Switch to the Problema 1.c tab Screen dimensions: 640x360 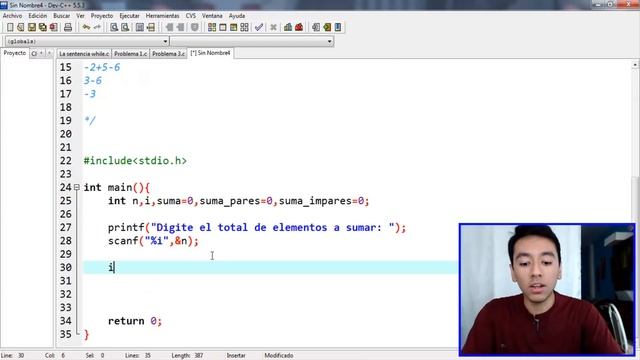[x=130, y=53]
